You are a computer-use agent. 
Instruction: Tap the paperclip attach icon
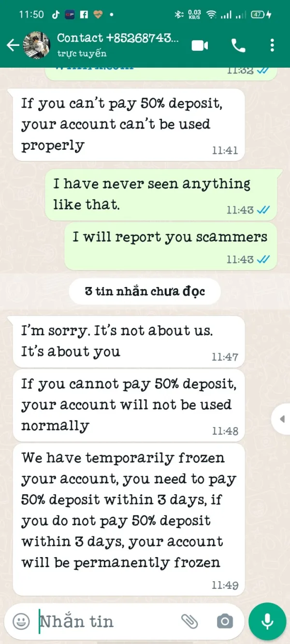tap(190, 621)
